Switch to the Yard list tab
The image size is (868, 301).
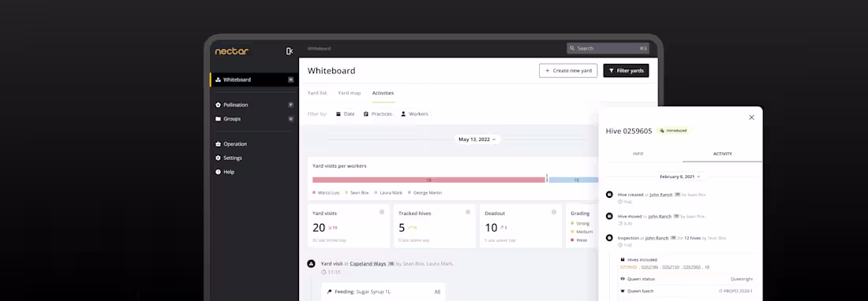click(317, 93)
